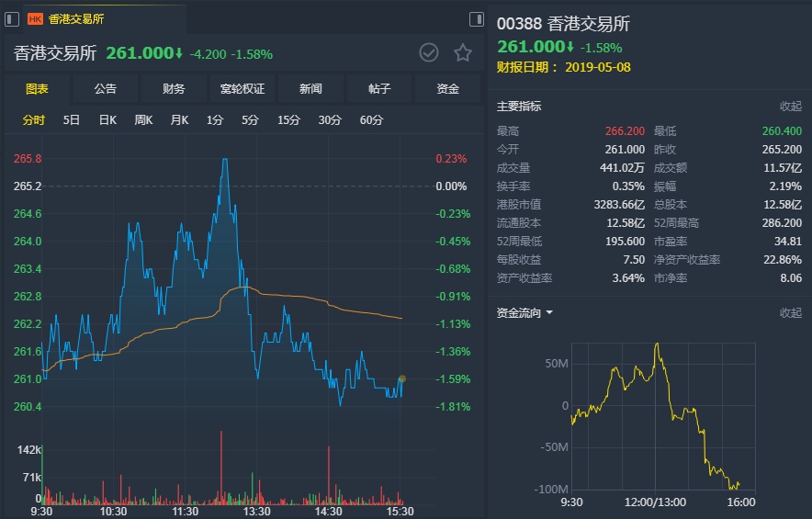Image resolution: width=812 pixels, height=519 pixels.
Task: Collapse the 主要指标 section via 收起
Action: click(x=790, y=107)
